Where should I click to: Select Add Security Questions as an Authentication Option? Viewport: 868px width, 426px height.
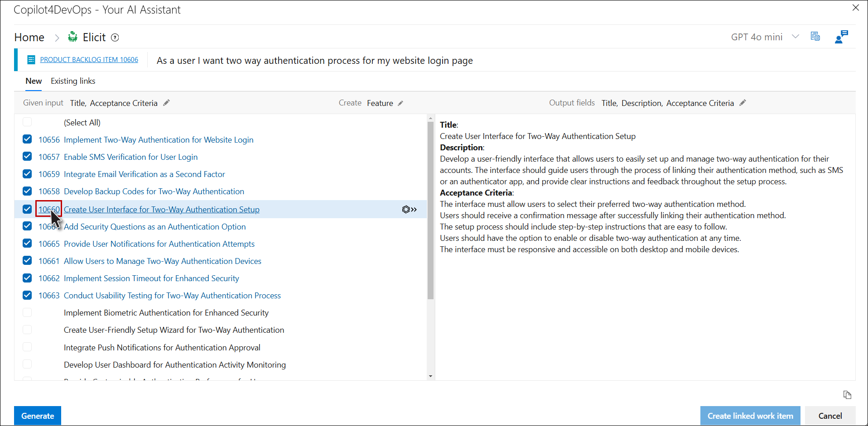pyautogui.click(x=155, y=227)
